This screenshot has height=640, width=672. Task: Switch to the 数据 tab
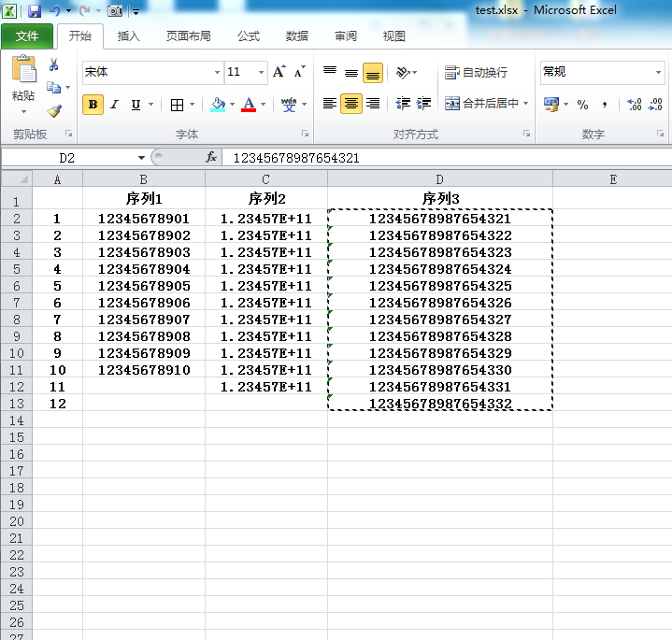(297, 36)
